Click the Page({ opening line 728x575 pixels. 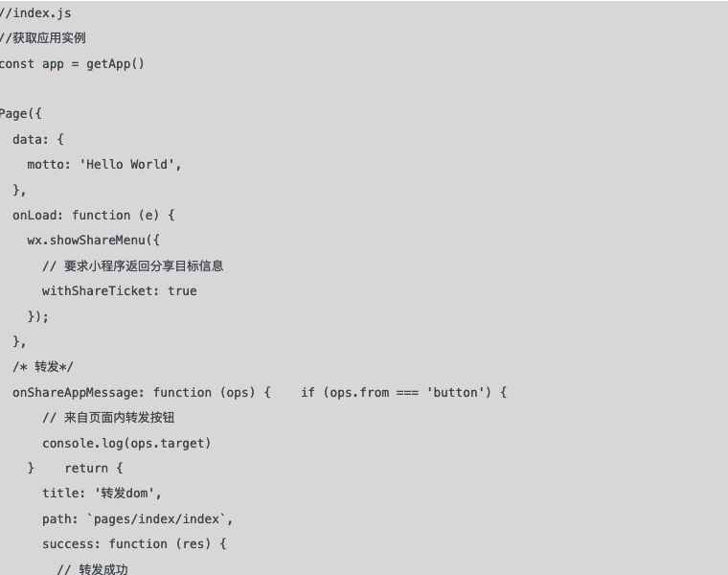tap(21, 114)
